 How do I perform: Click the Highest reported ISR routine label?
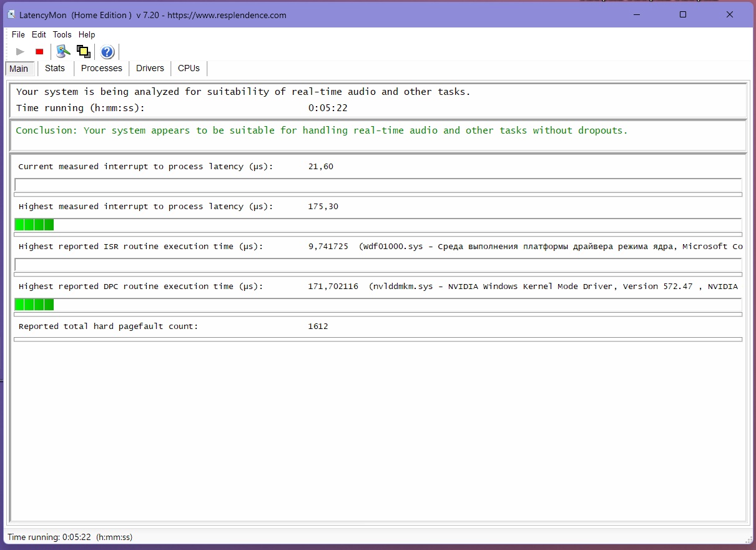pos(141,247)
